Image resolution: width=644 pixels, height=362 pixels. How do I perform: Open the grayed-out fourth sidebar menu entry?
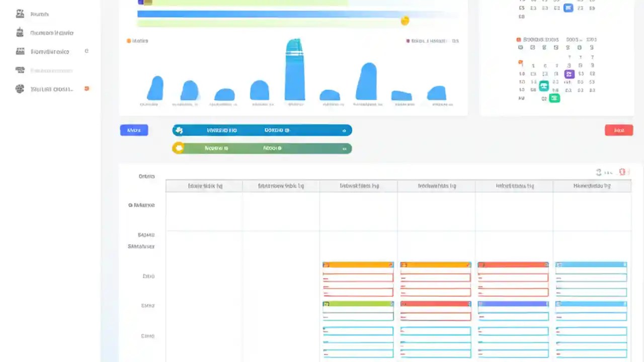tap(51, 70)
